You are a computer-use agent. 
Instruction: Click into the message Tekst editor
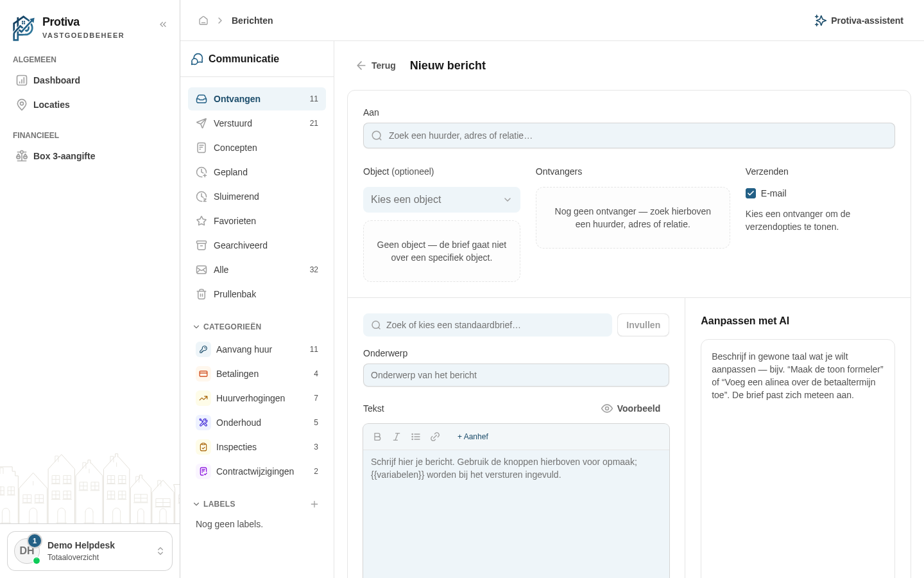[516, 514]
